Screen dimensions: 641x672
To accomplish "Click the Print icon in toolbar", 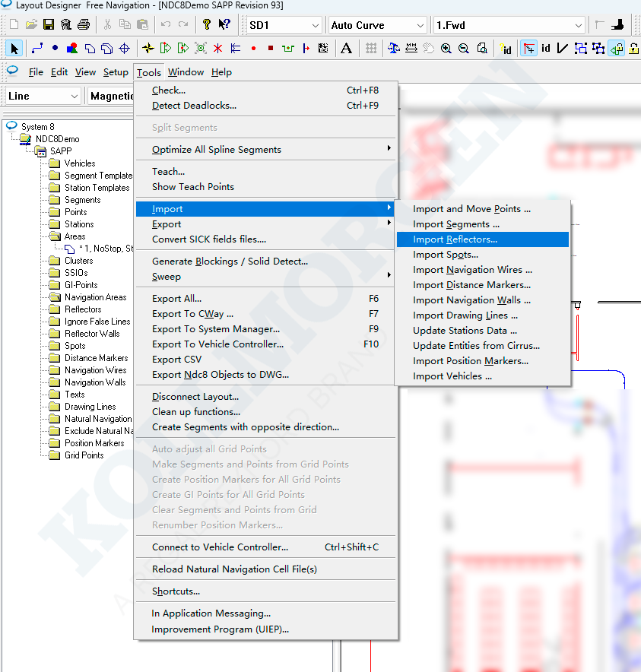I will pos(83,25).
